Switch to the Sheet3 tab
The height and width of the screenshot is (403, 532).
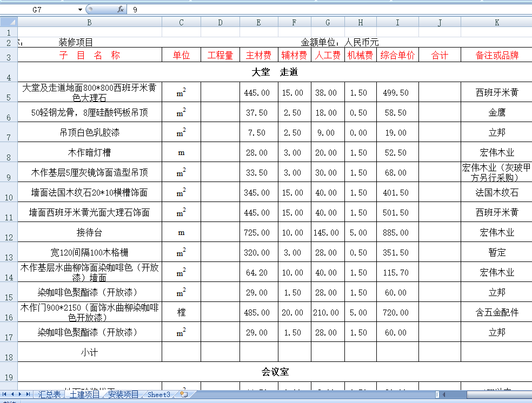[159, 394]
